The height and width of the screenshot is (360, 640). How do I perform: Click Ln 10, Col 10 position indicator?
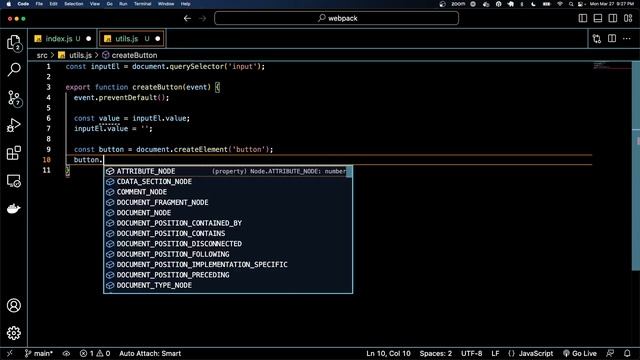point(388,353)
